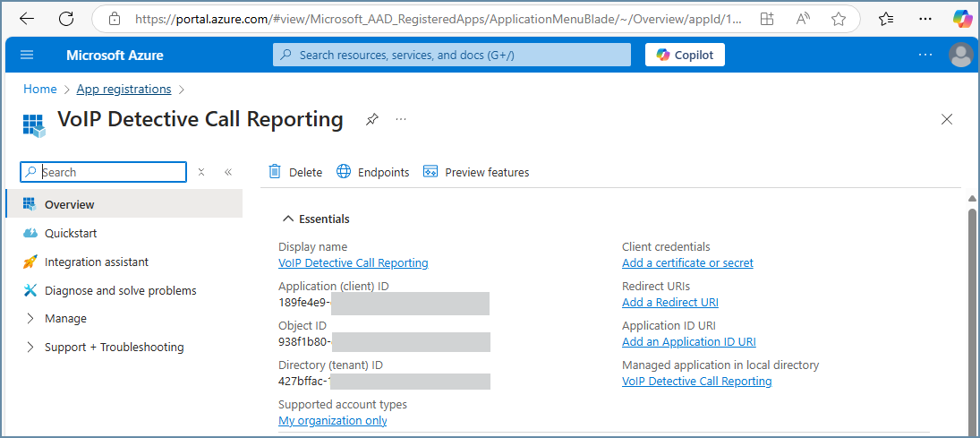Activate the Read aloud icon
Image resolution: width=980 pixels, height=438 pixels.
803,20
